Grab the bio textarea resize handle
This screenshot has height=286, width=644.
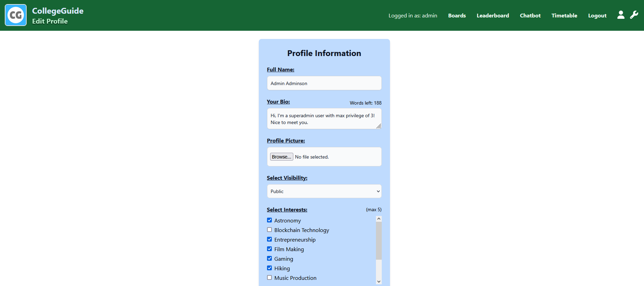tap(378, 126)
